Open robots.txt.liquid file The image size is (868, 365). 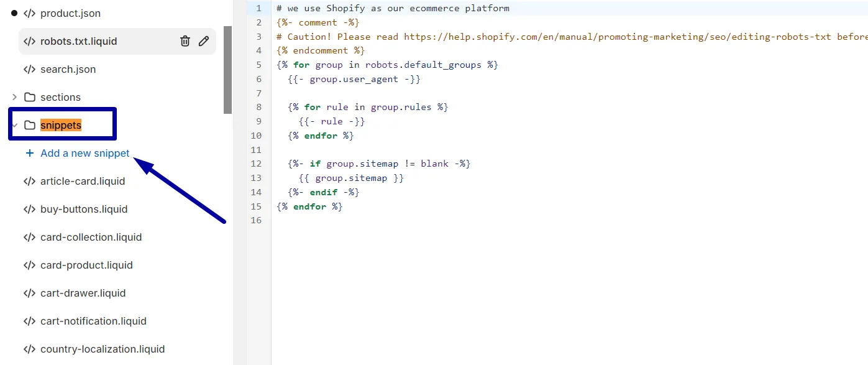point(79,41)
